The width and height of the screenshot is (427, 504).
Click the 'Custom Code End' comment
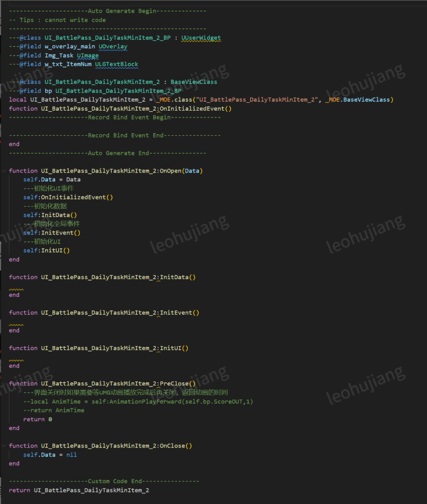(x=104, y=481)
